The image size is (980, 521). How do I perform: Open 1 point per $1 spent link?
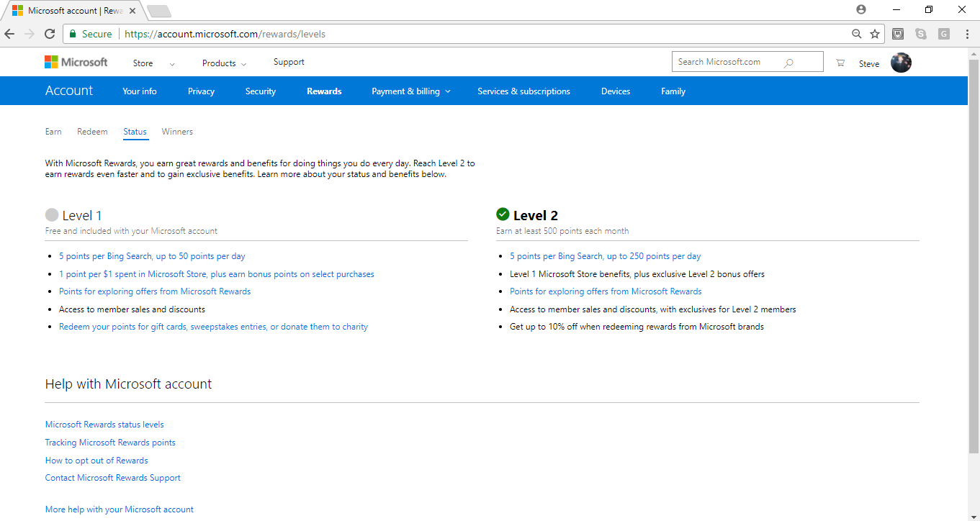[x=217, y=274]
